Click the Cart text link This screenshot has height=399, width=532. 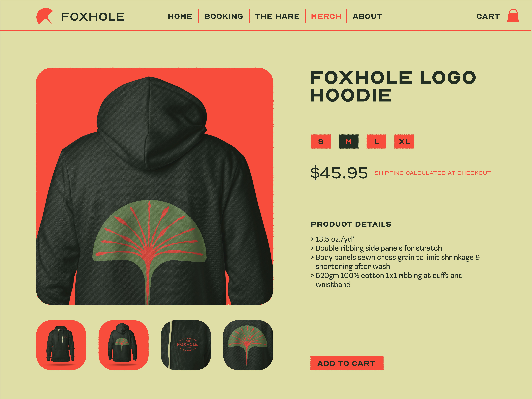[488, 16]
